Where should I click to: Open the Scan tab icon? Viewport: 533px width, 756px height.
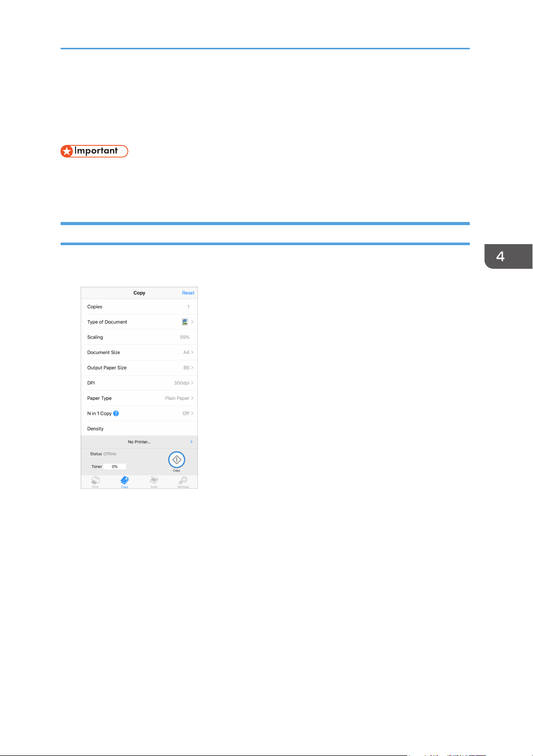pos(154,482)
